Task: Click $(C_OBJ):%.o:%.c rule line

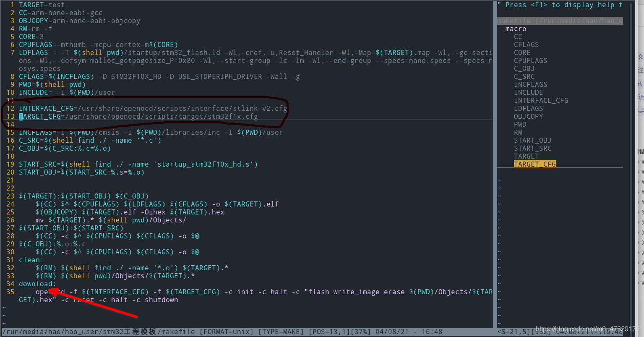Action: point(52,244)
